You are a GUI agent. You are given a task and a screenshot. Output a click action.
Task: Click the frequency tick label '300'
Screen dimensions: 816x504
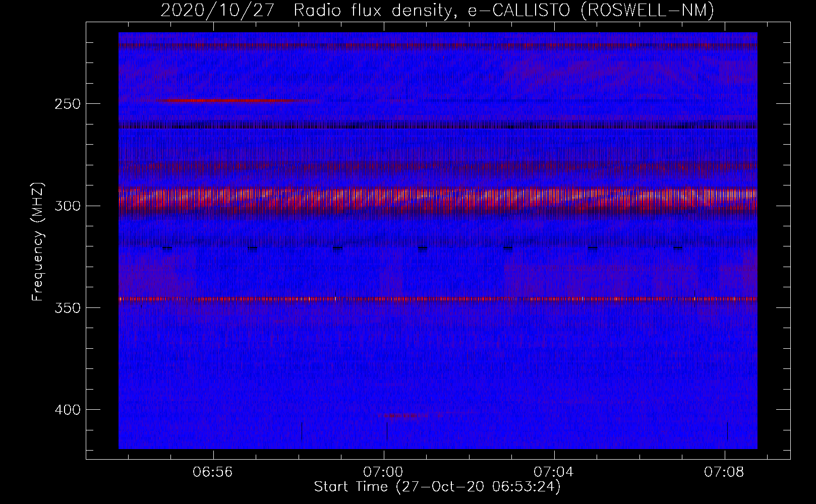click(68, 206)
